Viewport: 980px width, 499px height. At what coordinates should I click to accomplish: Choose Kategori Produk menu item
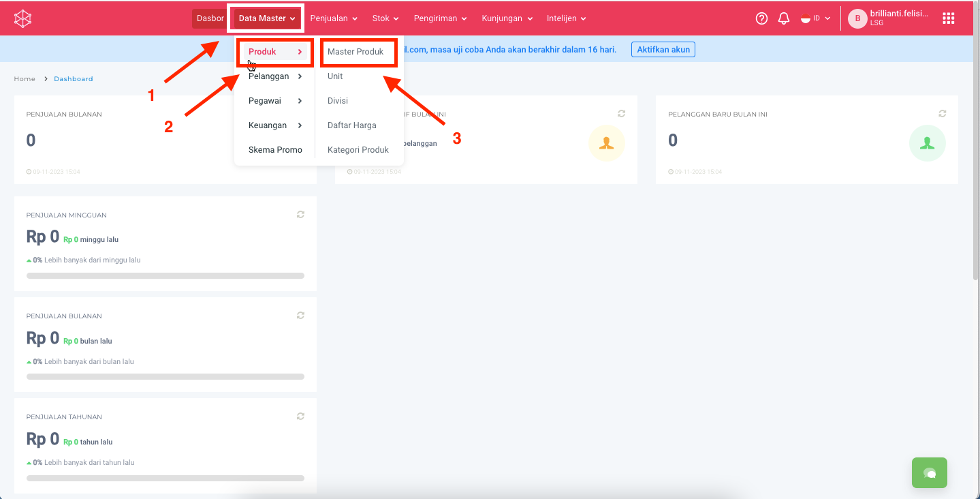[358, 150]
